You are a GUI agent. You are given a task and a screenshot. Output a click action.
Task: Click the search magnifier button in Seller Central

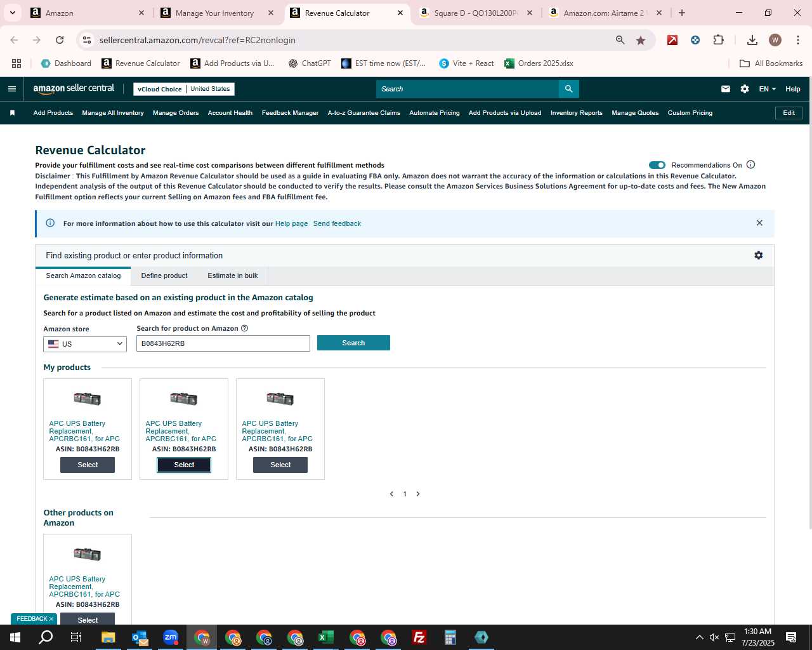[x=569, y=89]
